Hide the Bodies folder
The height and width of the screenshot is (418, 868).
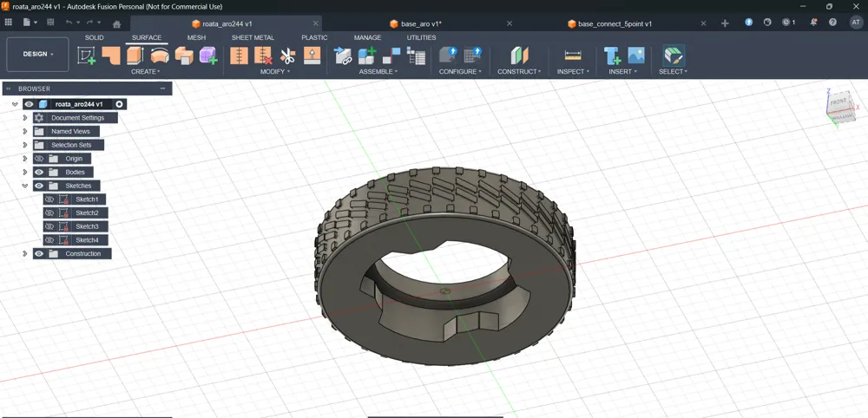click(39, 172)
